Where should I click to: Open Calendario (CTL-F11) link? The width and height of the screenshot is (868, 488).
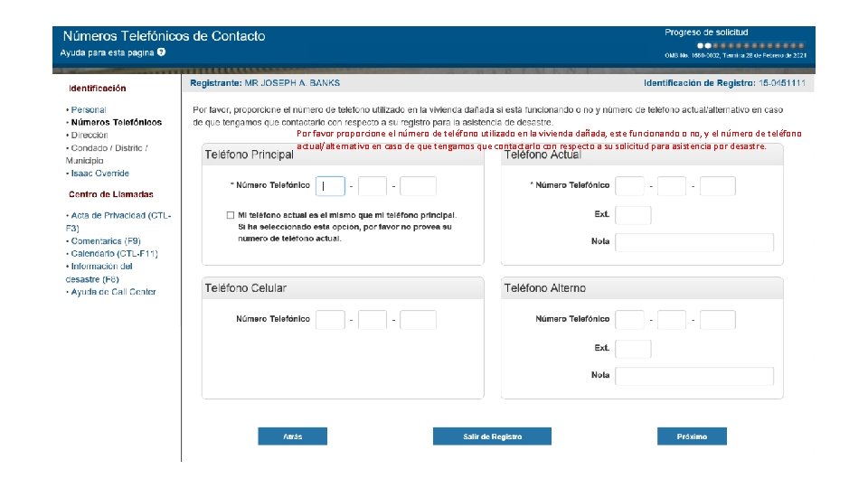114,253
